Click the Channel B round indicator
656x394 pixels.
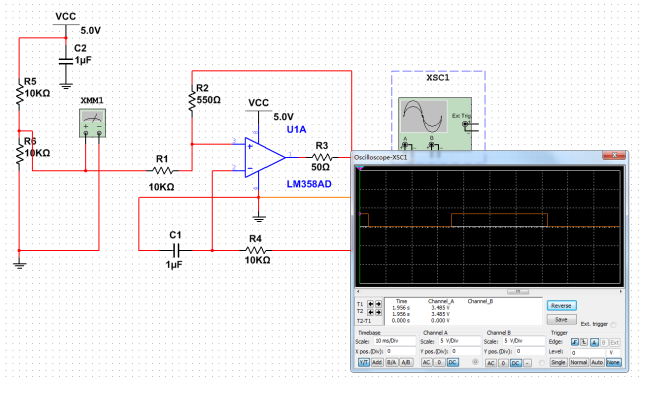click(x=542, y=363)
